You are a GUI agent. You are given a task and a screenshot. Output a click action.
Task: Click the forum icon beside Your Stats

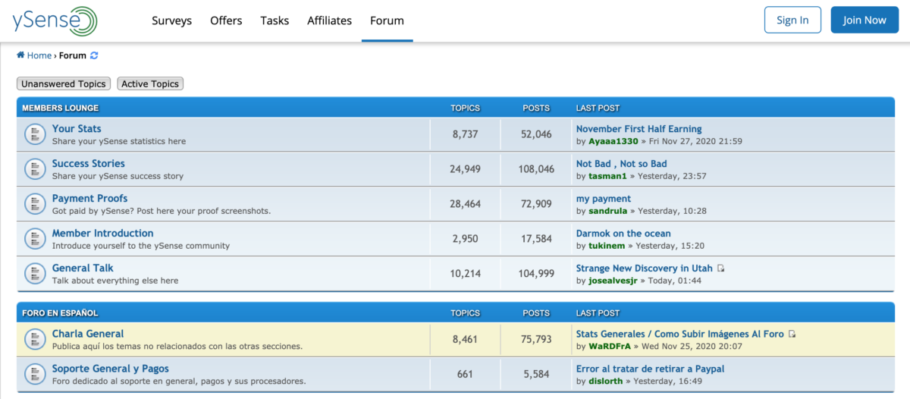point(35,135)
